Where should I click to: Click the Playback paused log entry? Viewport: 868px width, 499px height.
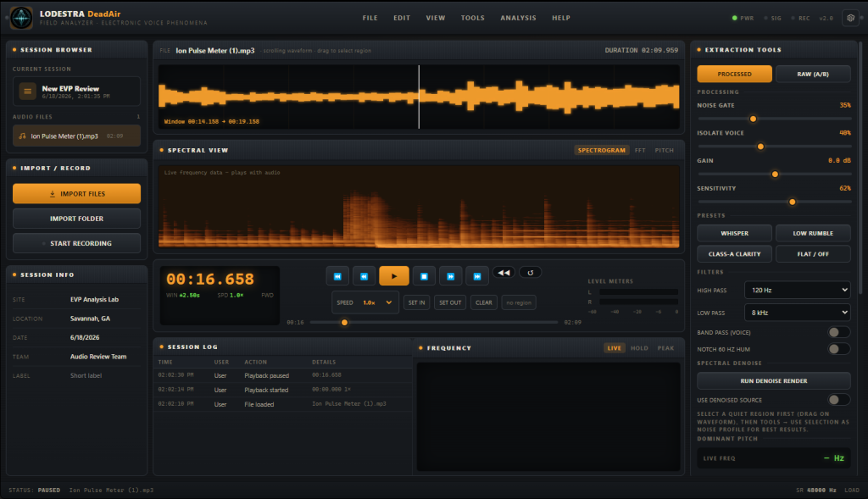point(283,375)
